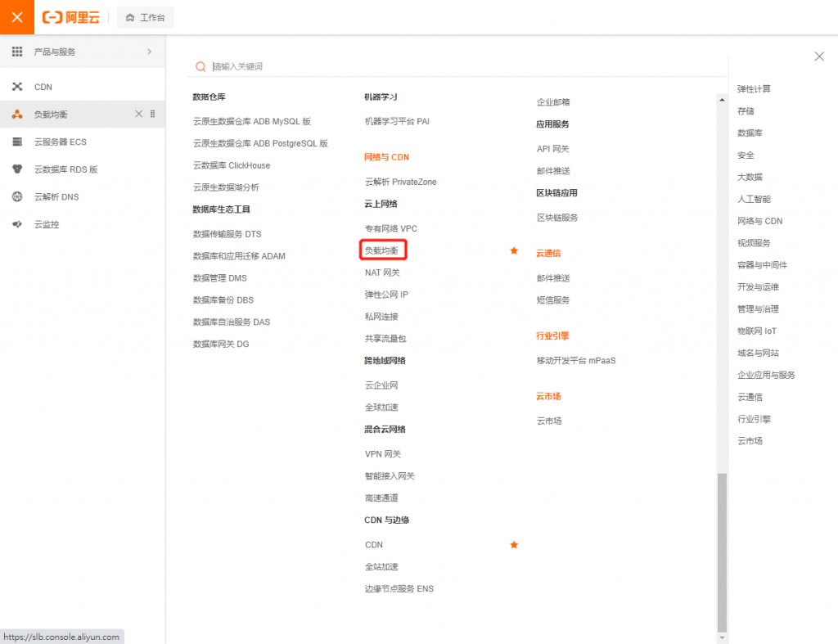The height and width of the screenshot is (644, 838).
Task: Jump to 域名与网站 category
Action: 758,353
